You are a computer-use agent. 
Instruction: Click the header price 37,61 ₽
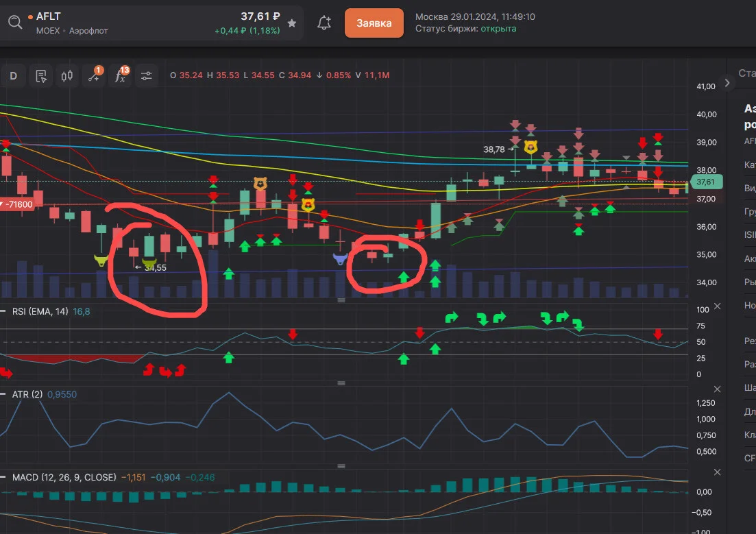(260, 16)
